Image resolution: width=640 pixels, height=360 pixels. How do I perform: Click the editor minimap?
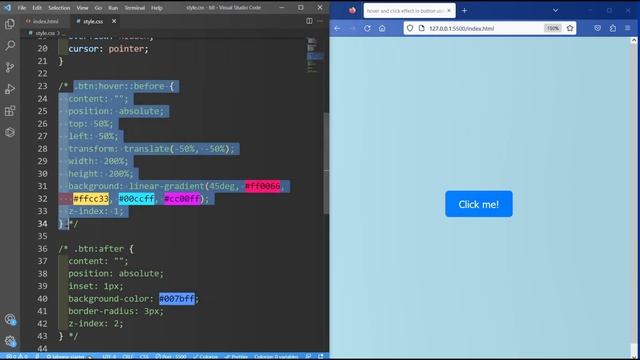tap(314, 55)
